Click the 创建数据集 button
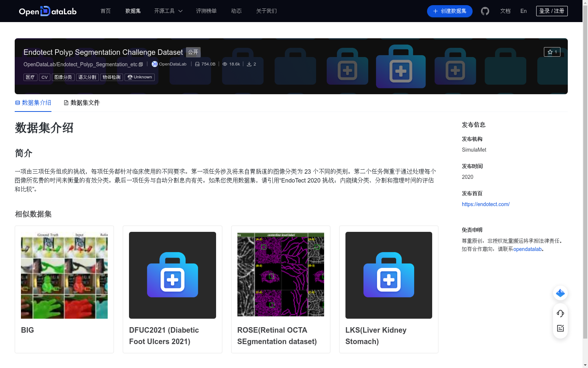Viewport: 588px width, 368px height. (x=450, y=11)
